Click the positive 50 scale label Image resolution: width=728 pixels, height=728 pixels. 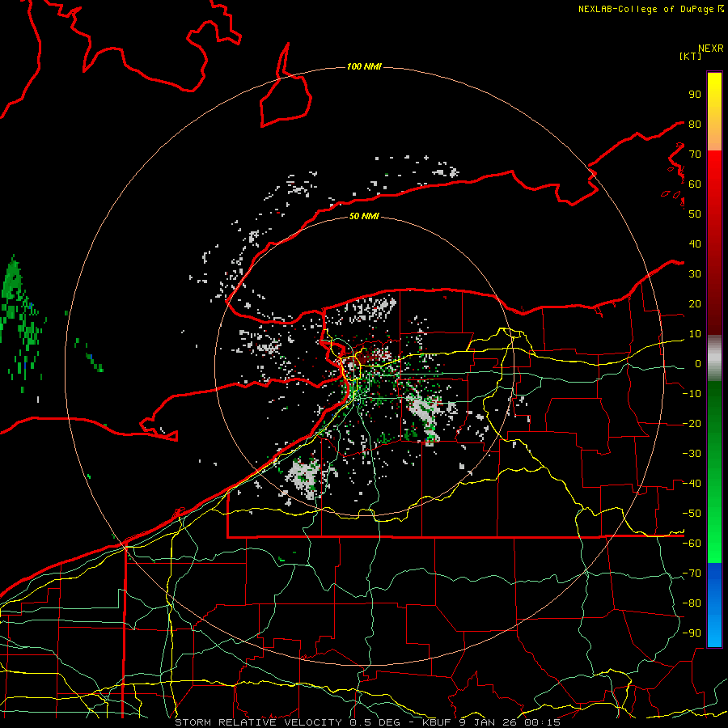pyautogui.click(x=695, y=214)
